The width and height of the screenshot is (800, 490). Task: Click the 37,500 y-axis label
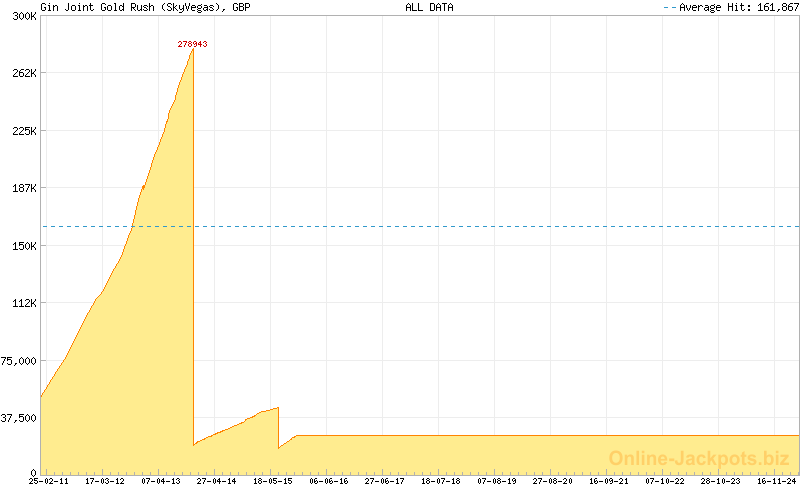(x=19, y=419)
